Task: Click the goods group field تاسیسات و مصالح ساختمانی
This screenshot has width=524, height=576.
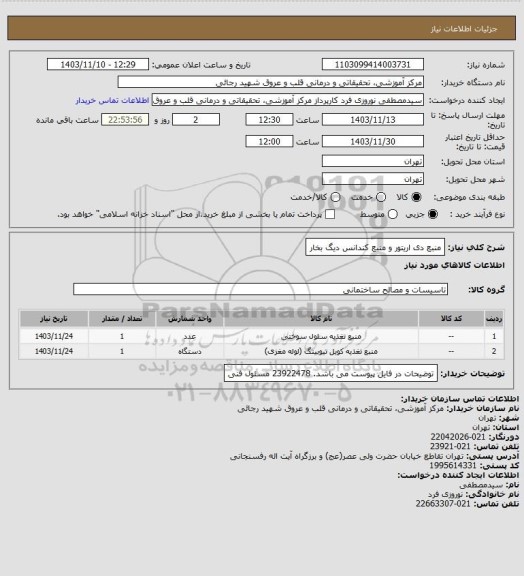Action: (260, 289)
